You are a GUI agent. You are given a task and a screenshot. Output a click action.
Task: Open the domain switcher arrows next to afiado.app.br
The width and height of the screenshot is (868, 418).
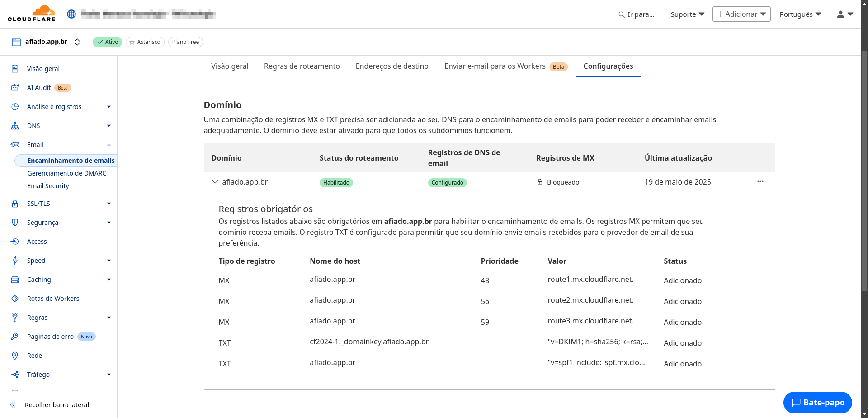(x=77, y=42)
